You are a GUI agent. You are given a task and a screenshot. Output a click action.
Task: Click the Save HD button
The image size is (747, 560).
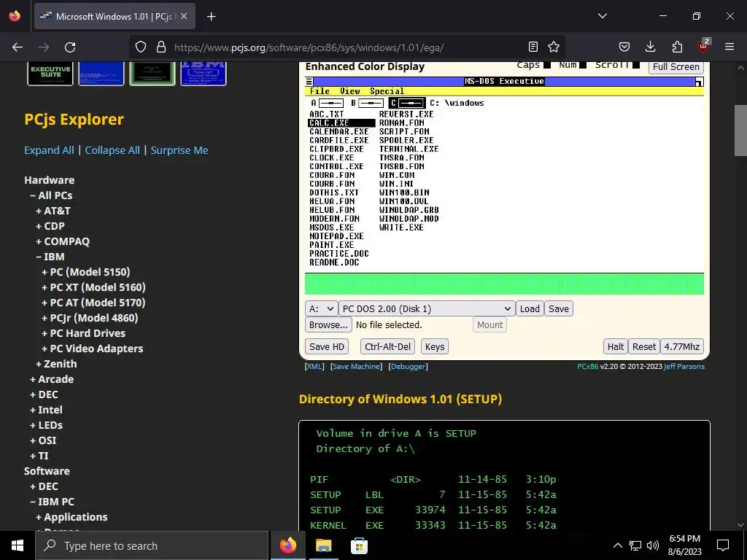click(x=327, y=346)
